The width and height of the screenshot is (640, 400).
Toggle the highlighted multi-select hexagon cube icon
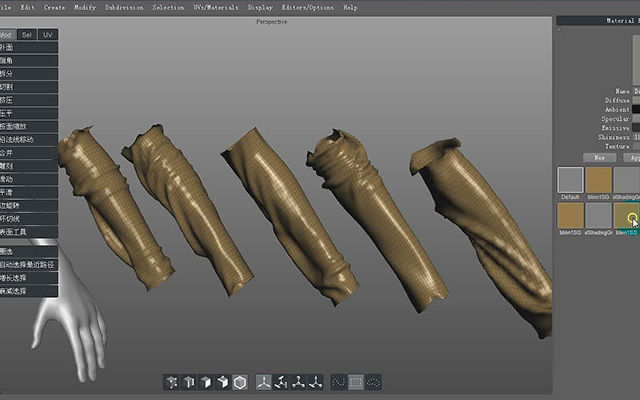[x=240, y=382]
